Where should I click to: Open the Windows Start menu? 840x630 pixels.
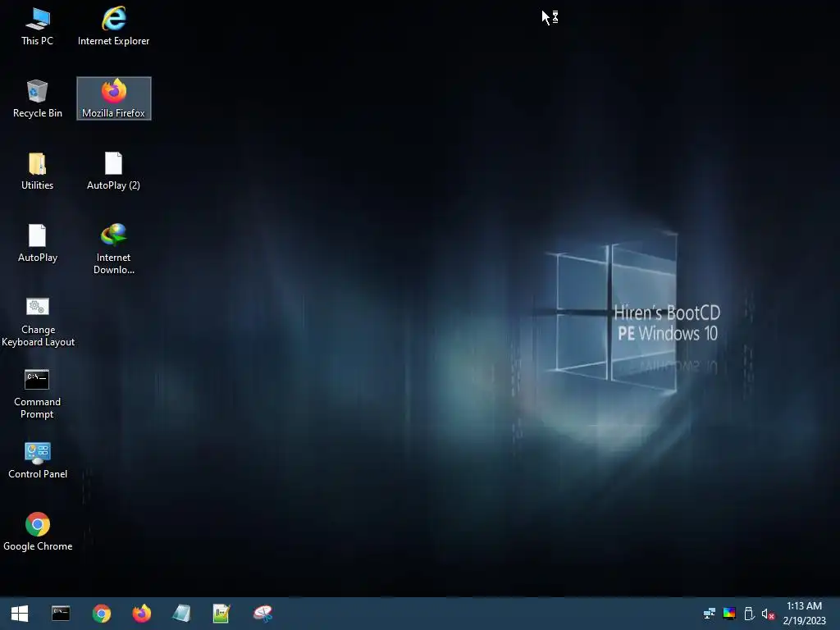click(20, 614)
